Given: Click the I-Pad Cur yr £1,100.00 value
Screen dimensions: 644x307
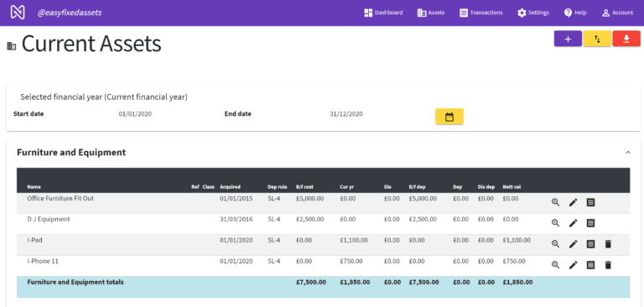Looking at the screenshot, I should pos(354,241).
